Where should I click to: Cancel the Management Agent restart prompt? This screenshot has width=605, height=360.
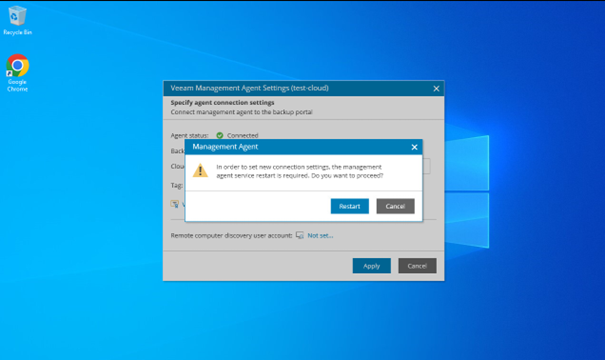coord(395,206)
